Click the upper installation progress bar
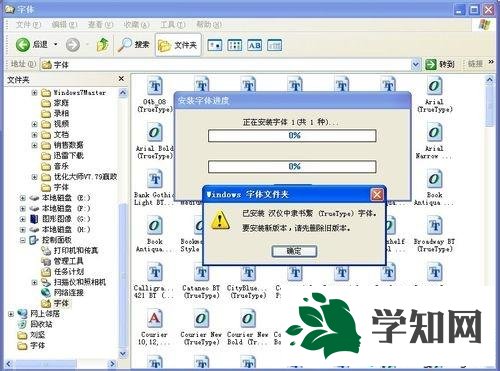500x371 pixels. coord(292,135)
